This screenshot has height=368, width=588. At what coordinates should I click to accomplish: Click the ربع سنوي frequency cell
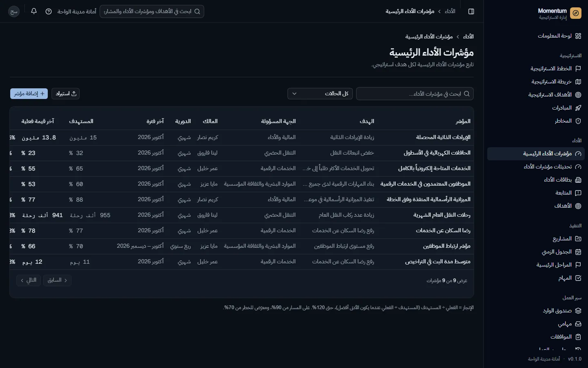click(180, 246)
